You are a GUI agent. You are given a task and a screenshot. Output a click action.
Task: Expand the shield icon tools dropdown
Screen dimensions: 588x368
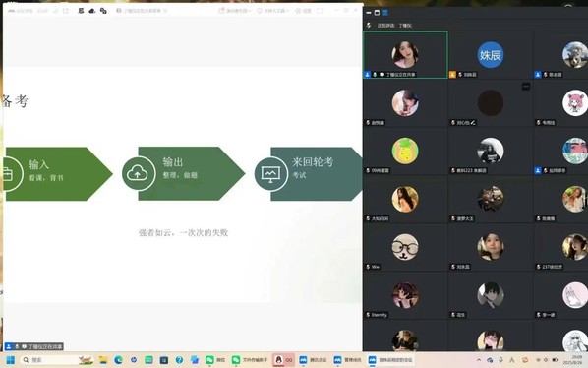pos(273,11)
